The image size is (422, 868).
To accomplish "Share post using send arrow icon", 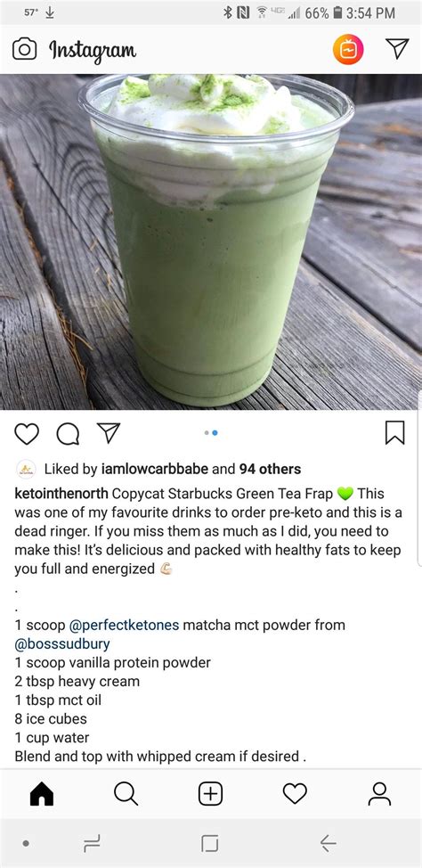I will pyautogui.click(x=109, y=433).
